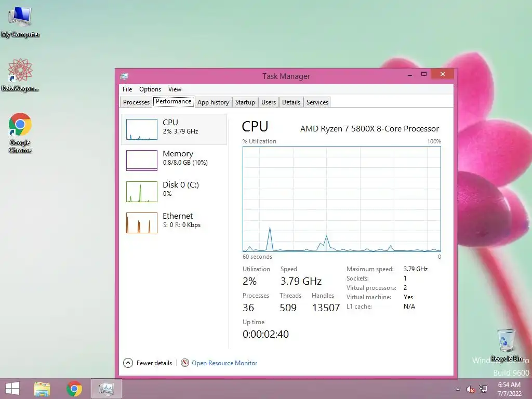Click the network tray icon
The width and height of the screenshot is (532, 399).
pyautogui.click(x=483, y=389)
